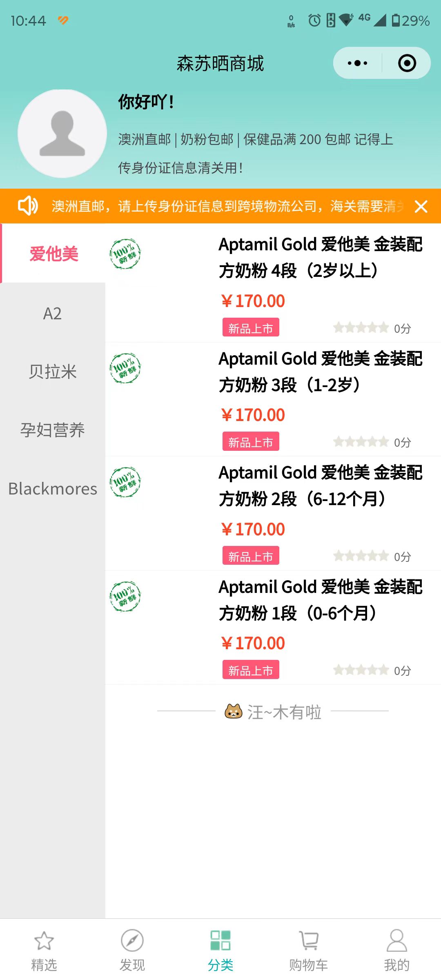
Task: Select the 爱他美 category
Action: click(53, 254)
